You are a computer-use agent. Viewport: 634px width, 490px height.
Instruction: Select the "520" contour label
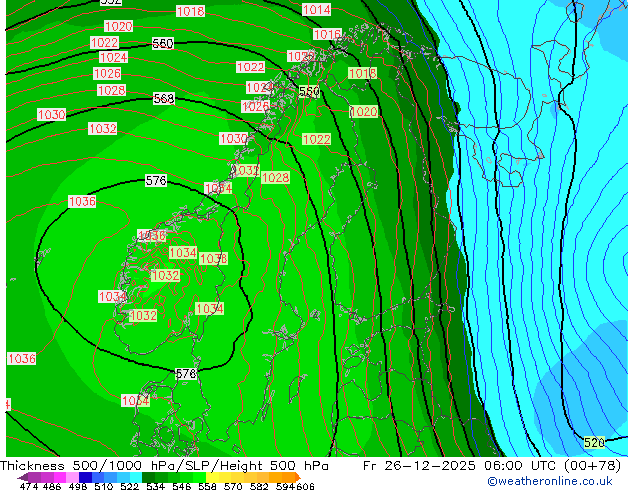click(594, 443)
